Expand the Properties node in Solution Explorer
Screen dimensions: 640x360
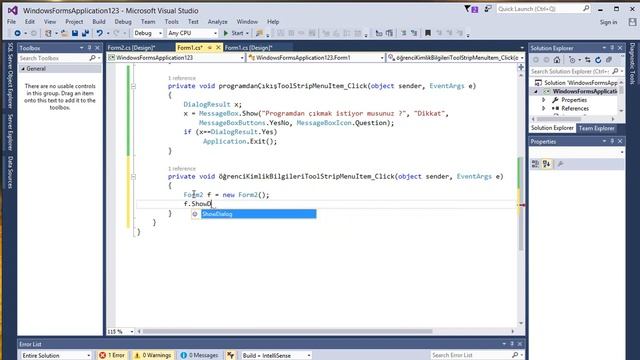[544, 100]
